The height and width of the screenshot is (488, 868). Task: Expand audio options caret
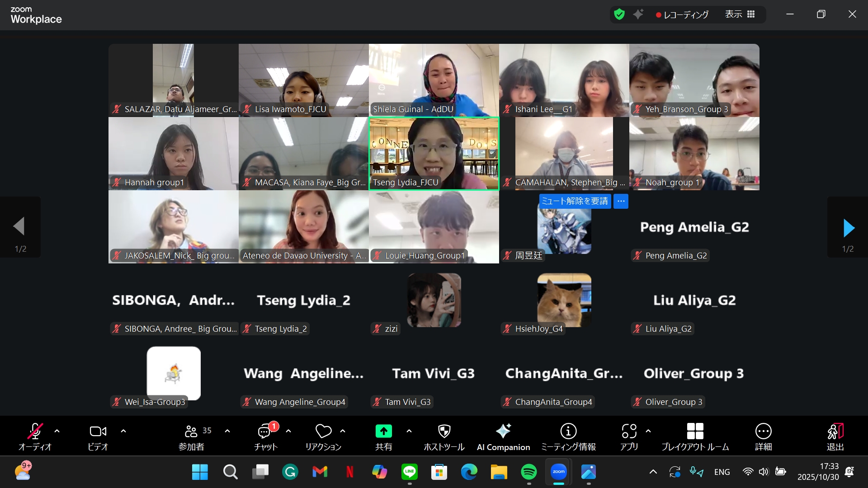(x=57, y=431)
